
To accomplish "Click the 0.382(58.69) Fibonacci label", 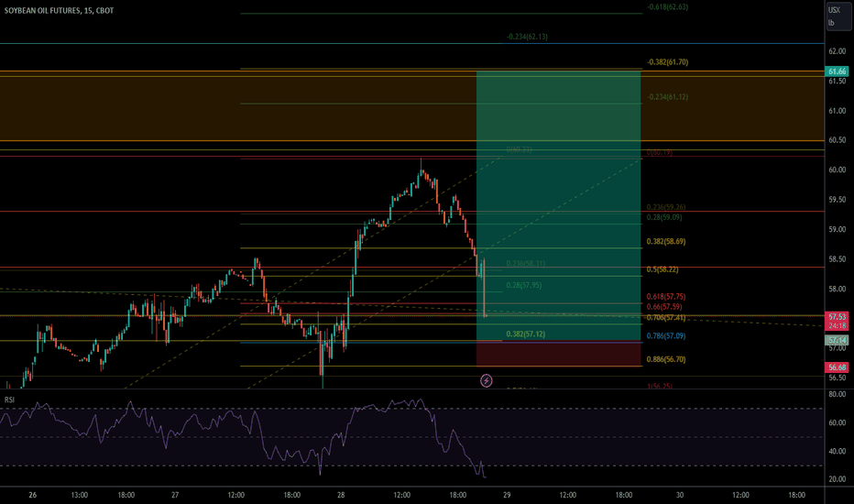I will pos(666,241).
